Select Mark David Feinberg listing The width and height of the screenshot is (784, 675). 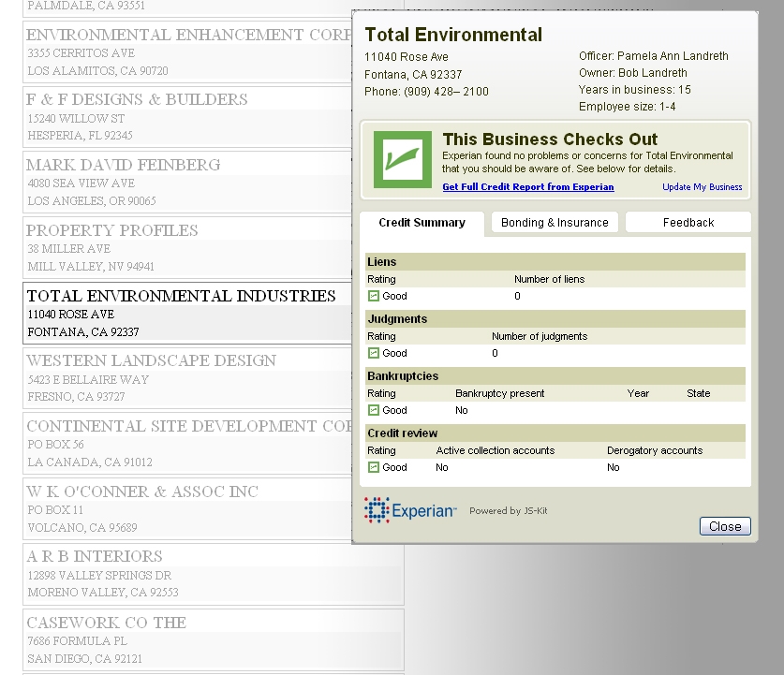tap(187, 183)
